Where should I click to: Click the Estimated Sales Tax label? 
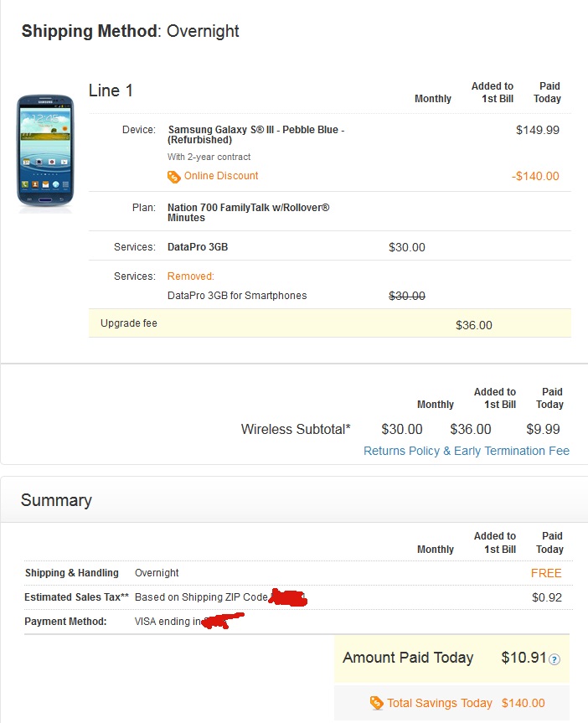[76, 597]
